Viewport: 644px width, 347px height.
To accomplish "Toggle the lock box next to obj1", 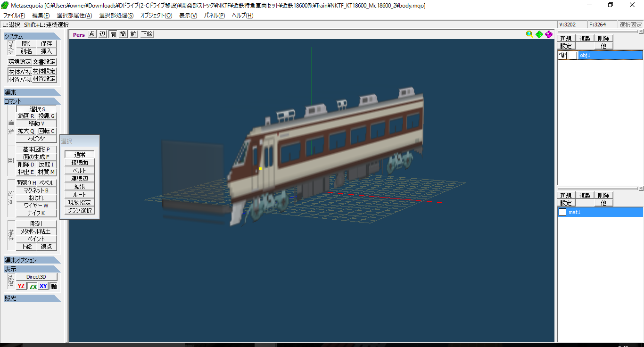I will [573, 55].
